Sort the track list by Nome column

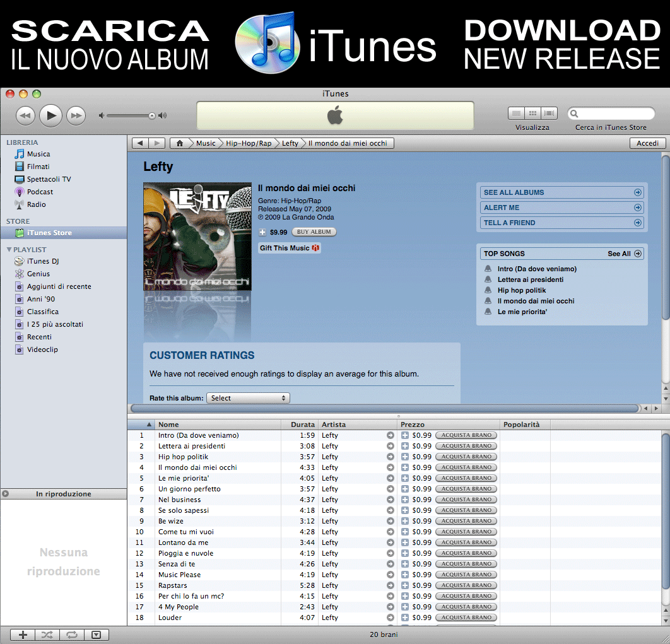coord(218,424)
